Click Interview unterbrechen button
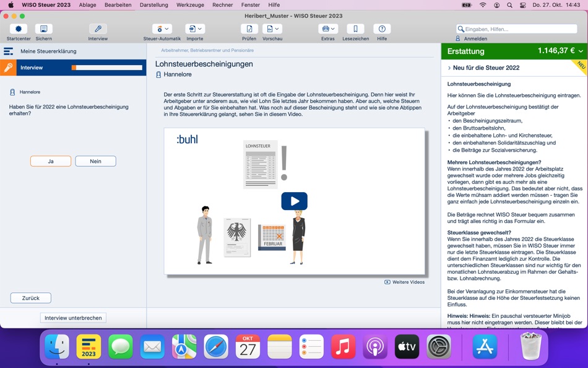Viewport: 588px width, 368px height. [x=73, y=318]
